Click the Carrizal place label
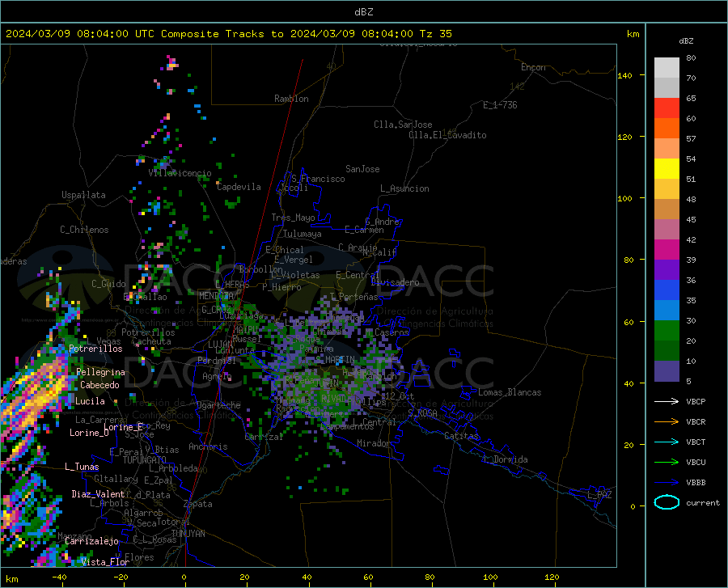 pyautogui.click(x=264, y=437)
